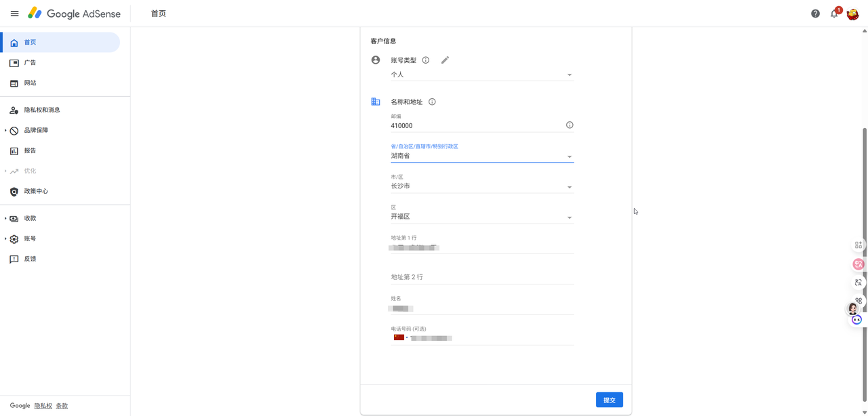Viewport: 868px width, 416px height.
Task: Click info icon in the 邮编 field
Action: pos(570,125)
